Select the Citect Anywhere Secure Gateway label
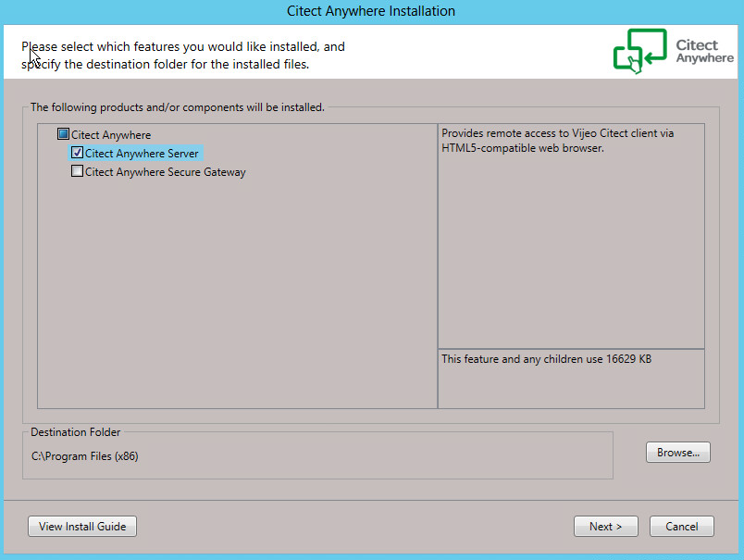The height and width of the screenshot is (560, 744). coord(165,172)
